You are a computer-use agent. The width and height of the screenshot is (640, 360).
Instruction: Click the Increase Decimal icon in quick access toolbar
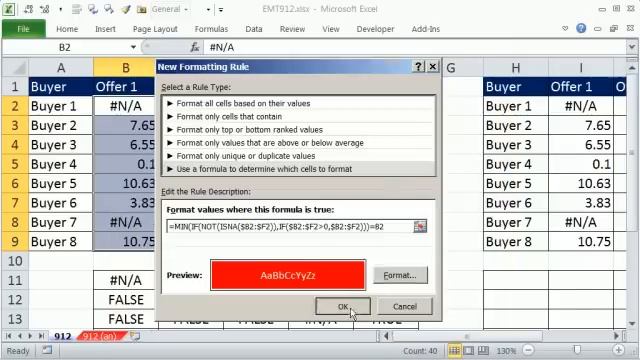point(29,9)
